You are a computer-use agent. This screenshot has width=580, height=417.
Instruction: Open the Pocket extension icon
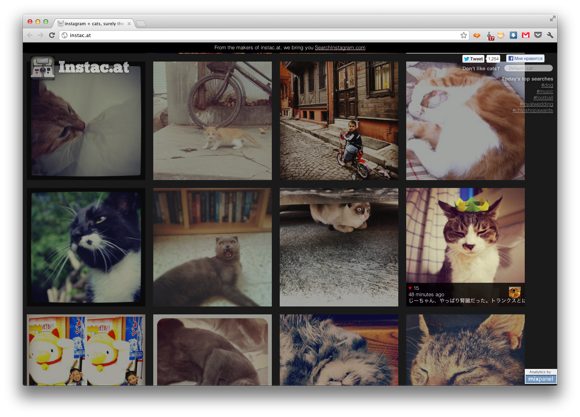(x=538, y=35)
